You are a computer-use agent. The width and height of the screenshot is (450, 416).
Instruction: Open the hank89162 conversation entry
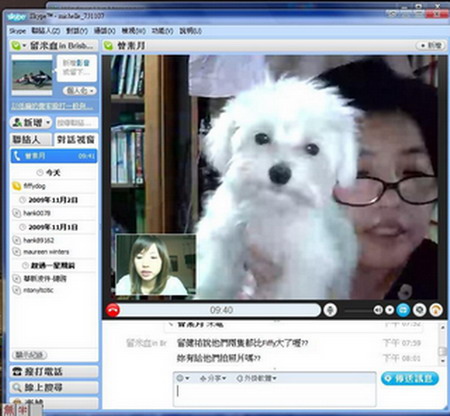point(54,240)
